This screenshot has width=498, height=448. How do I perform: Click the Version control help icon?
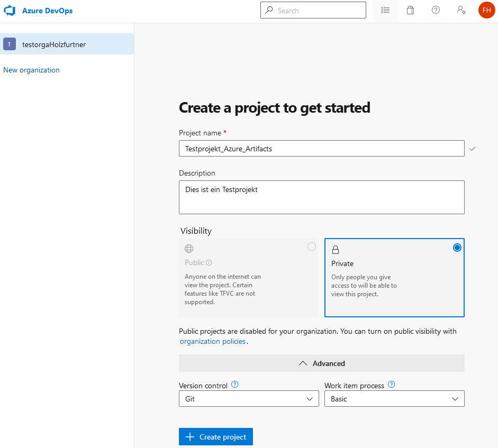(235, 385)
